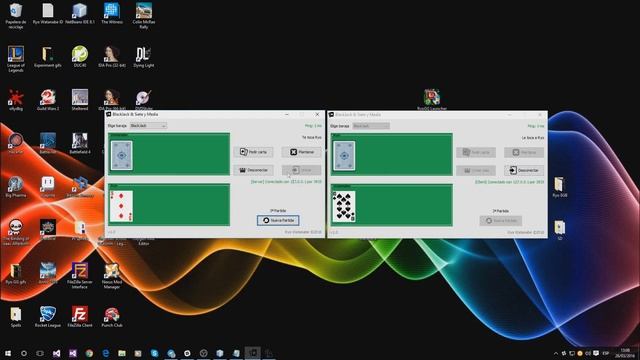Open Task View on the taskbar
Viewport: 640px width, 360px height.
pyautogui.click(x=40, y=353)
